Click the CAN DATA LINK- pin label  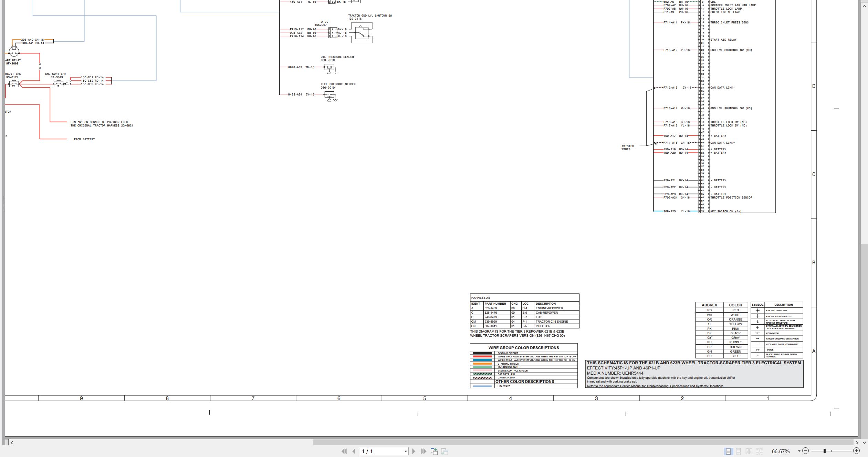[x=722, y=88]
